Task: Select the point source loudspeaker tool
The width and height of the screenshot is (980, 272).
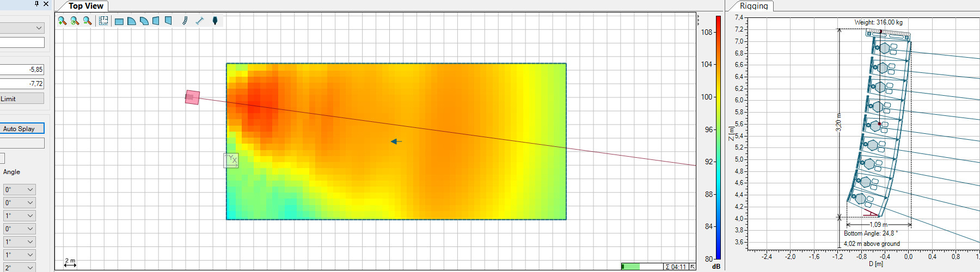Action: coord(215,21)
